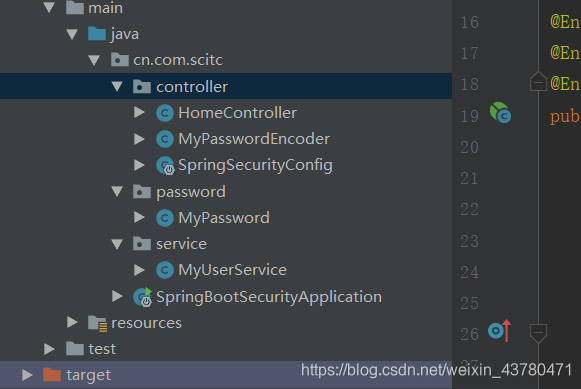Open the SpringBootSecurityApplication file
Image resolution: width=581 pixels, height=389 pixels.
click(269, 297)
